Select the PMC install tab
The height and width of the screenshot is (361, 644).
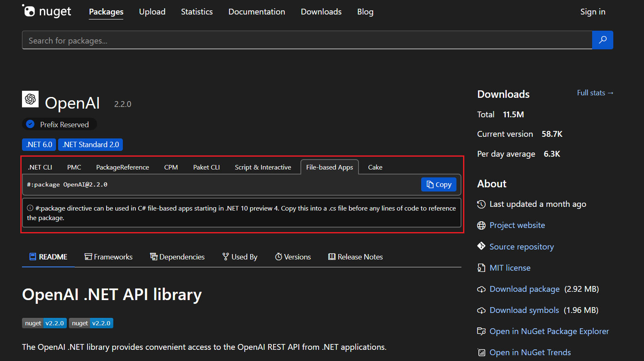pyautogui.click(x=74, y=167)
